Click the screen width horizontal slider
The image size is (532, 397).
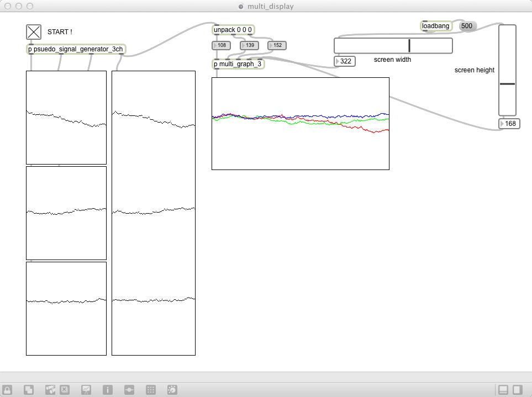[x=393, y=46]
